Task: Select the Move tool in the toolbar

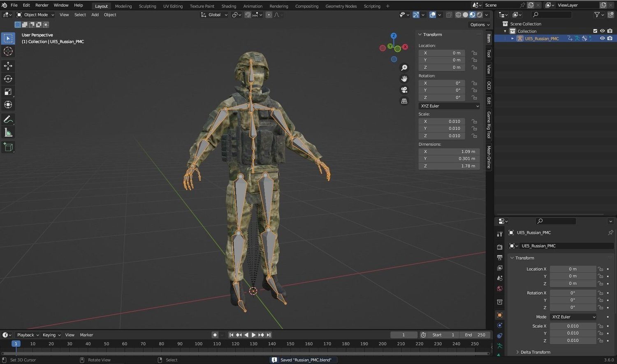Action: (8, 66)
